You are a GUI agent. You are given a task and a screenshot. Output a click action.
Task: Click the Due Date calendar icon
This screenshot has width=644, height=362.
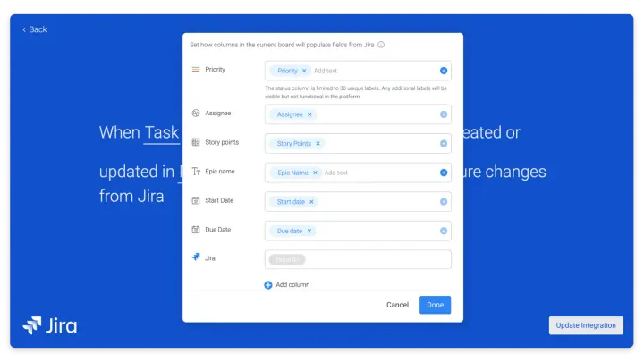[x=196, y=230]
